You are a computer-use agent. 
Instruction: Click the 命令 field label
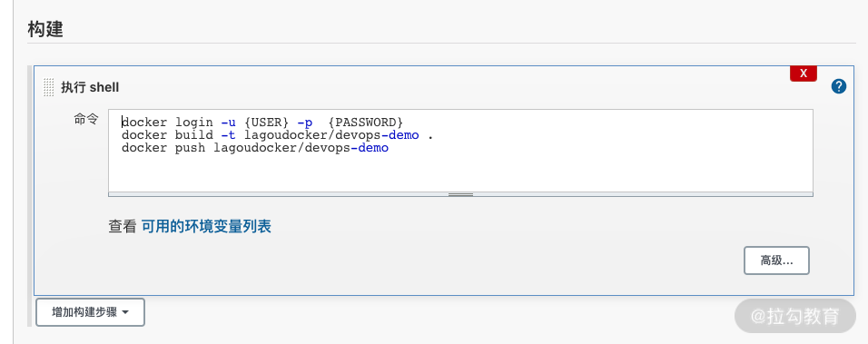pyautogui.click(x=86, y=119)
